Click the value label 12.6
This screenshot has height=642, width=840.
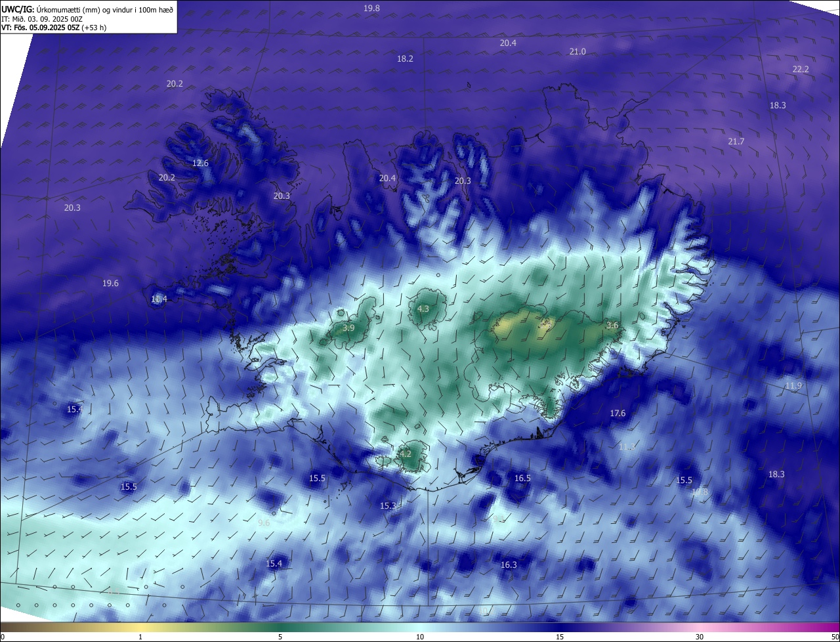click(x=200, y=163)
